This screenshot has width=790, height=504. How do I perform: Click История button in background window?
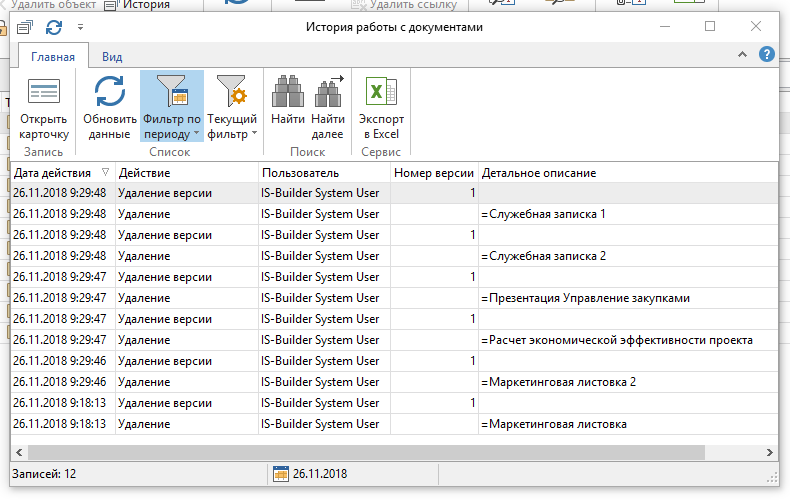(x=137, y=5)
